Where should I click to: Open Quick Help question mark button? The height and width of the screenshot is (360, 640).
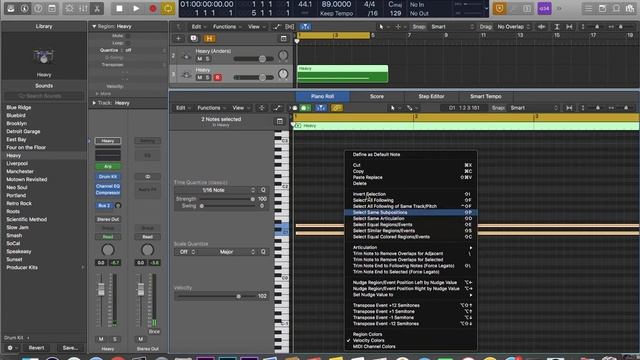pos(38,8)
